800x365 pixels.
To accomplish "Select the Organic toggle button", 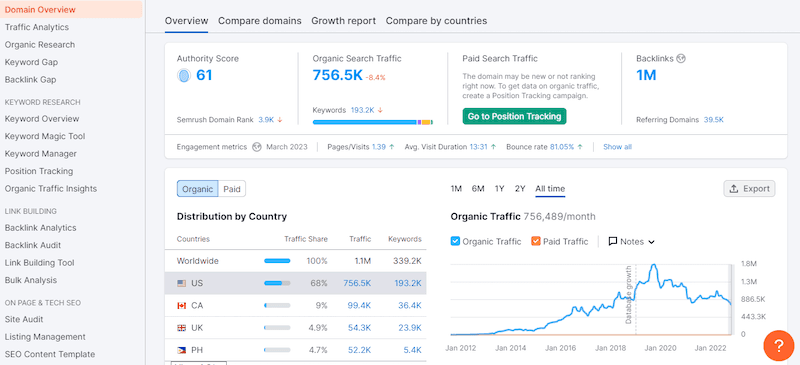I will click(197, 189).
